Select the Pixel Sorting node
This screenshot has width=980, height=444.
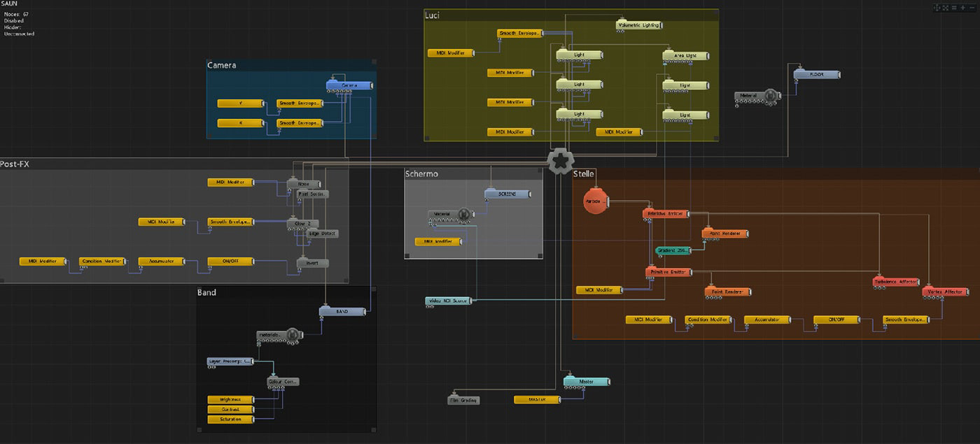312,194
